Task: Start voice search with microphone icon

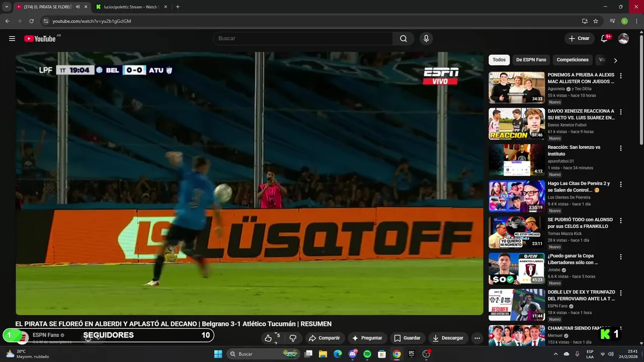Action: (x=426, y=39)
